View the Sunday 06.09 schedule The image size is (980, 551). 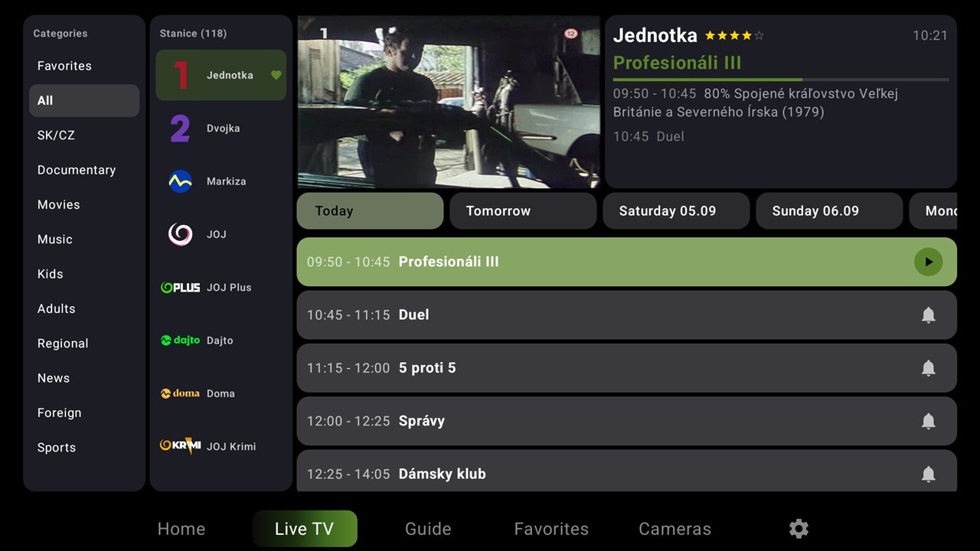point(829,211)
